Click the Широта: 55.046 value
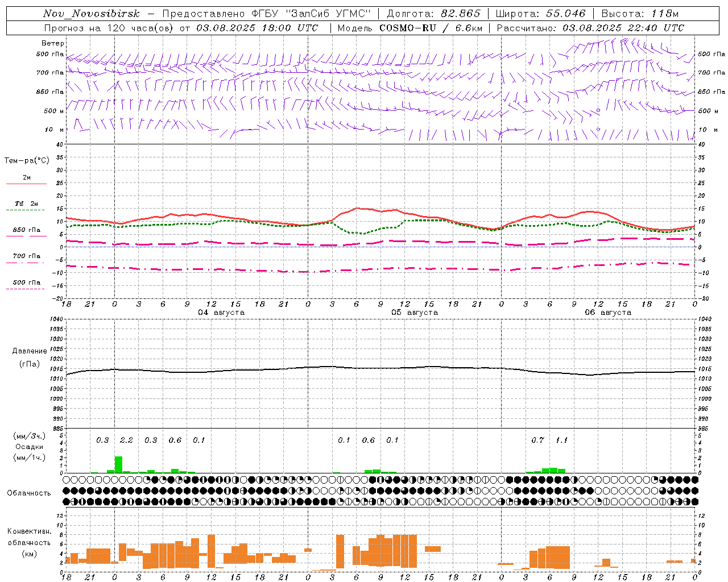The width and height of the screenshot is (728, 582). coord(541,14)
